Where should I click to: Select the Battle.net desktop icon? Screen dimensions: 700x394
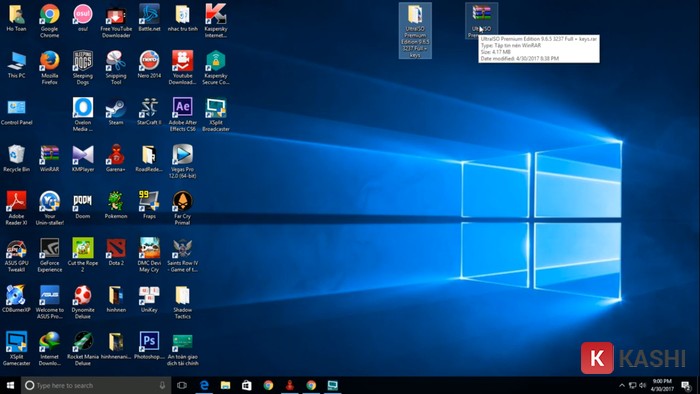tap(149, 18)
